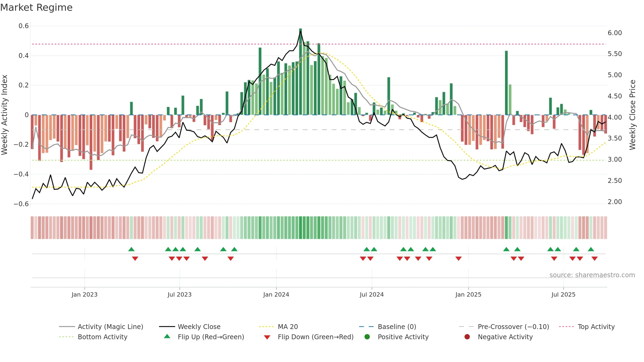The height and width of the screenshot is (362, 644).
Task: Click the tall green bar after Jan 2025
Action: (506, 83)
